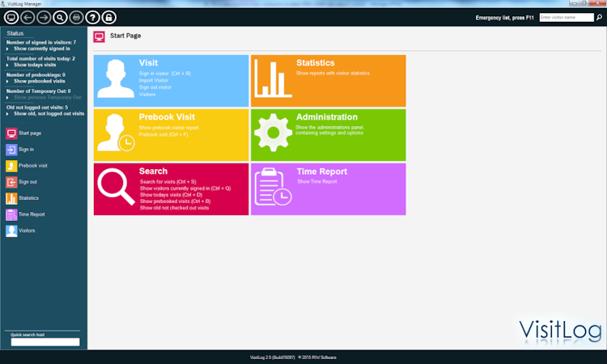Viewport: 607px width, 364px height.
Task: Open the Search tile heading
Action: pyautogui.click(x=153, y=171)
